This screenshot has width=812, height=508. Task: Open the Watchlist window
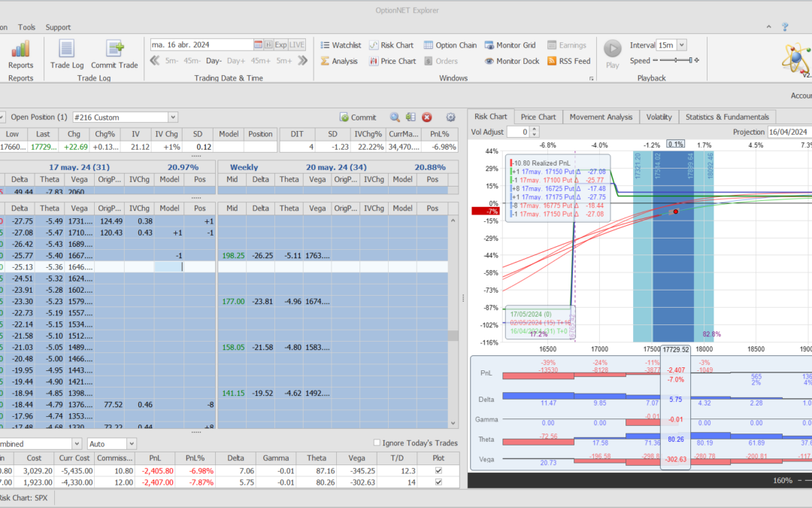(341, 45)
